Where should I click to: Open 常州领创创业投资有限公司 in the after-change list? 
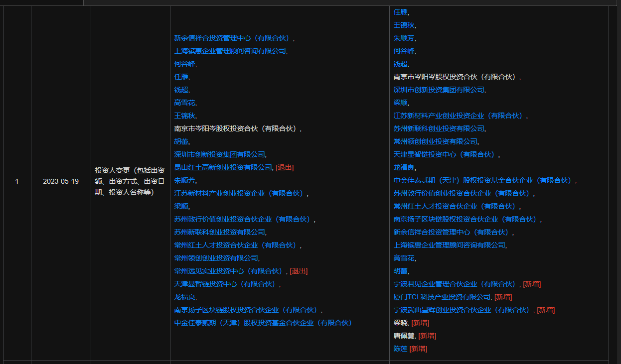pos(435,141)
